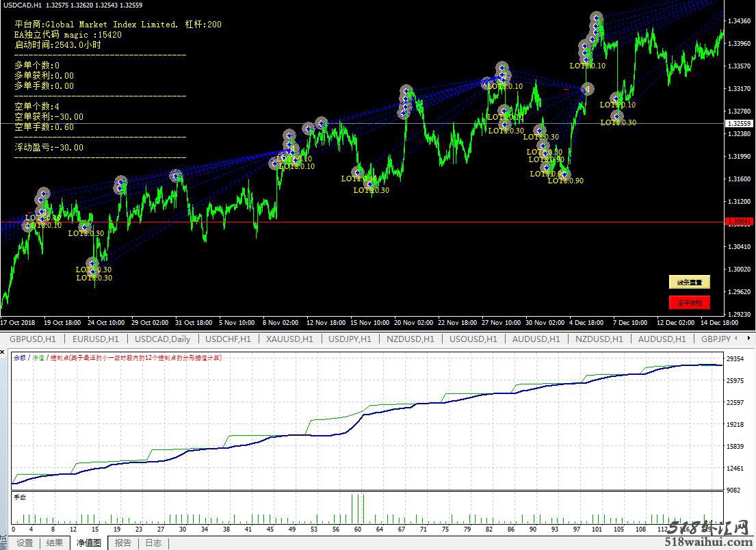
Task: Switch to the XAUUSD,H1 chart tab
Action: pyautogui.click(x=289, y=339)
